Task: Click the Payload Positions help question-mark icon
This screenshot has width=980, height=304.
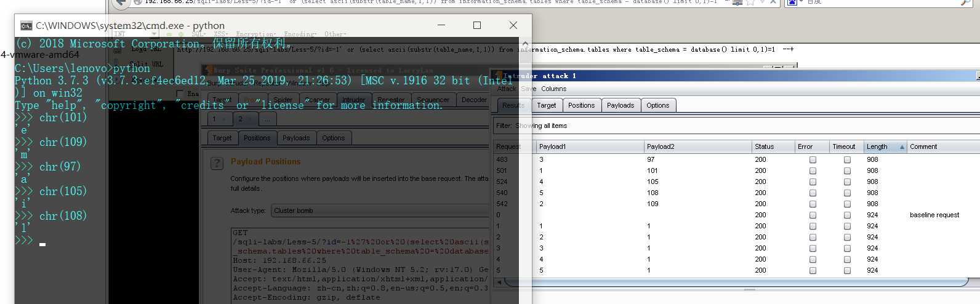Action: pos(217,163)
